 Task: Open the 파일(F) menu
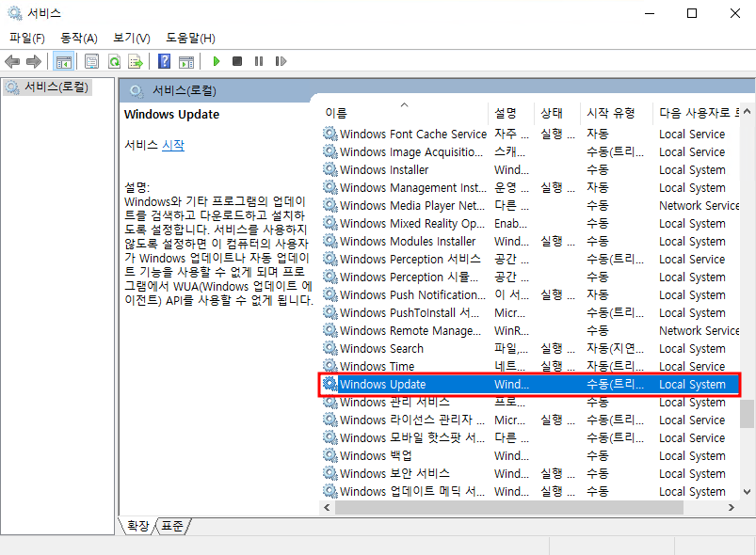27,38
